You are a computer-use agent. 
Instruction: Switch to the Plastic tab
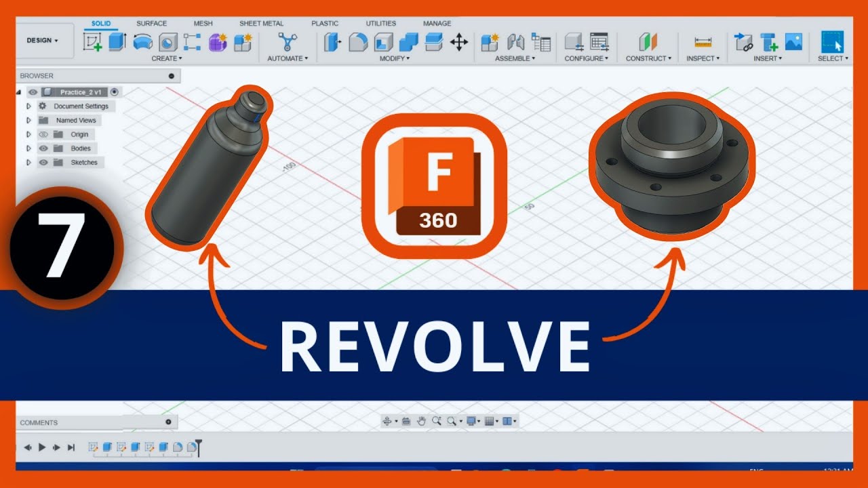click(325, 24)
